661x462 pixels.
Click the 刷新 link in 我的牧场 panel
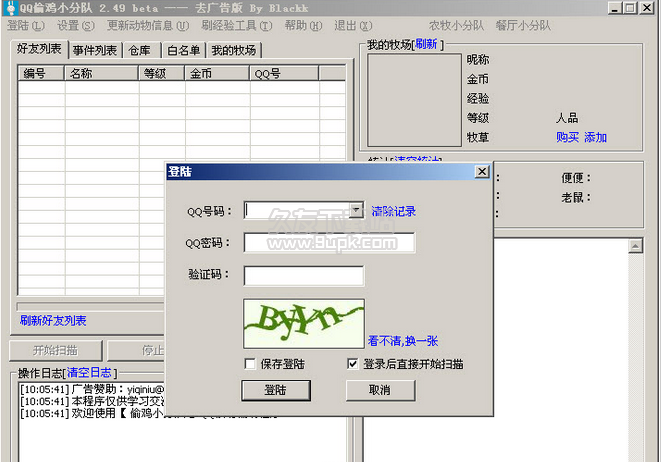(426, 44)
